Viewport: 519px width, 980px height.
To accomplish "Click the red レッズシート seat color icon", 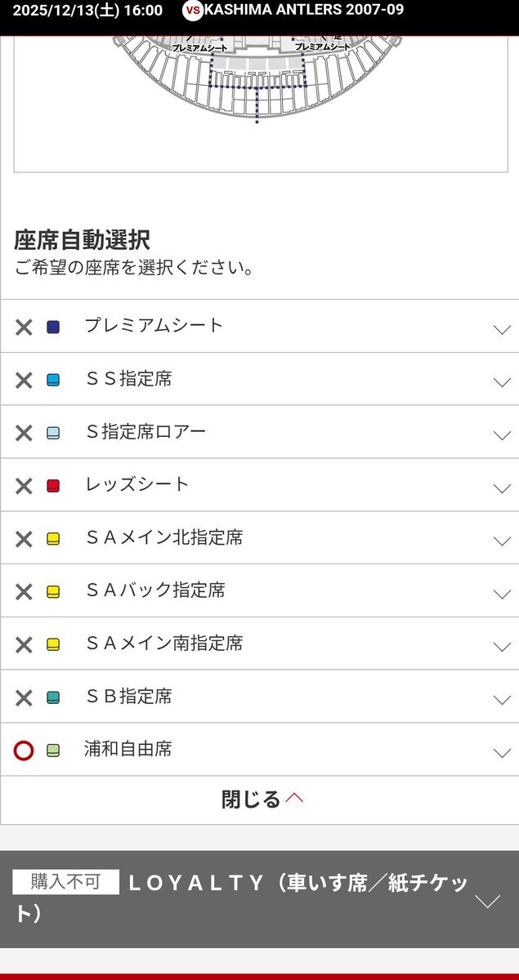I will (53, 486).
